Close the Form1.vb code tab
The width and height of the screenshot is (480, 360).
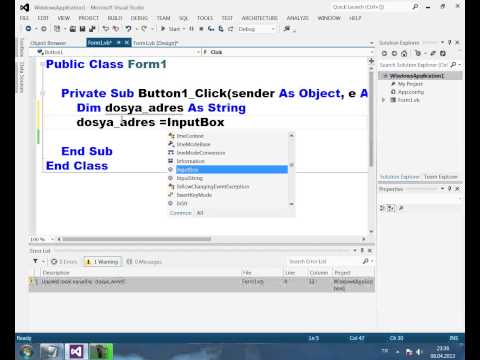point(127,43)
